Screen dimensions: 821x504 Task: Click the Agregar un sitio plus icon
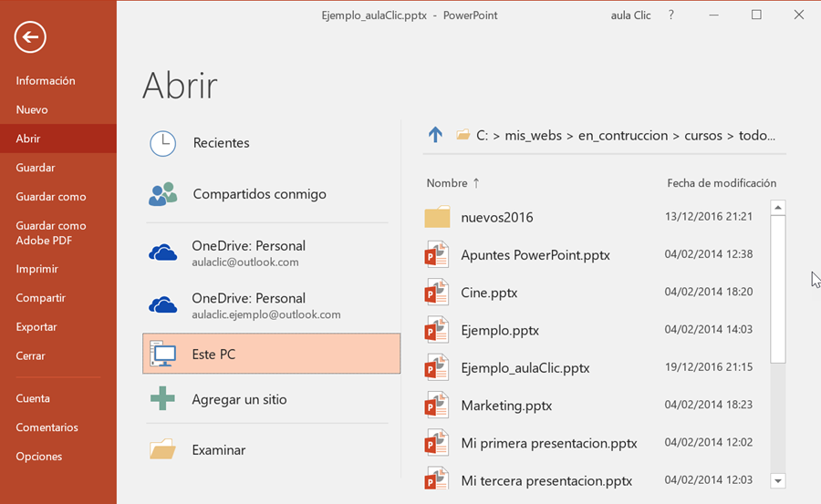162,399
